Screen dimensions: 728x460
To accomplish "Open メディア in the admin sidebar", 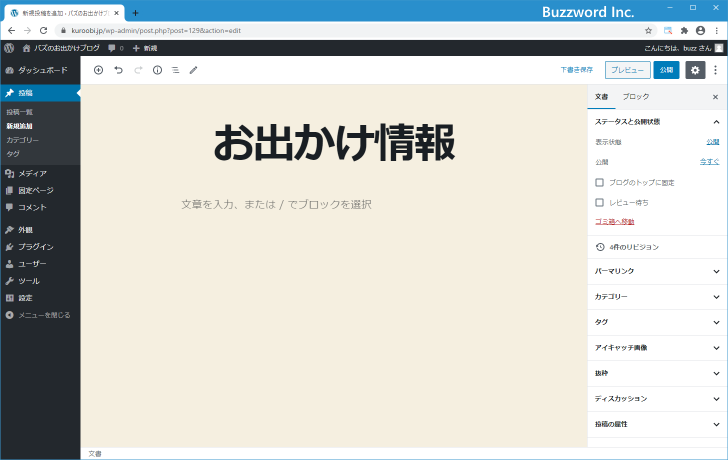I will pyautogui.click(x=32, y=173).
